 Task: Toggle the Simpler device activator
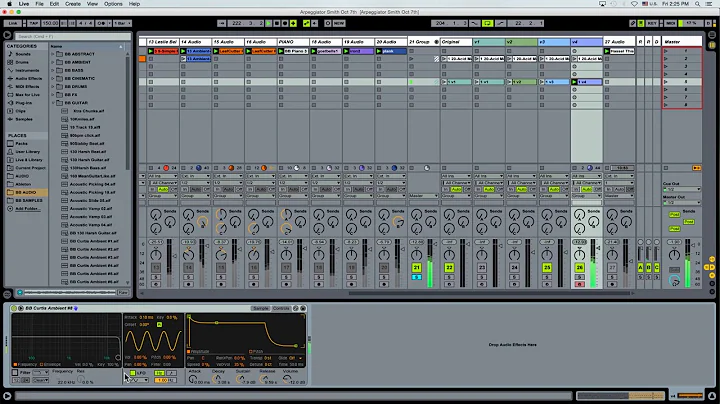(x=14, y=308)
